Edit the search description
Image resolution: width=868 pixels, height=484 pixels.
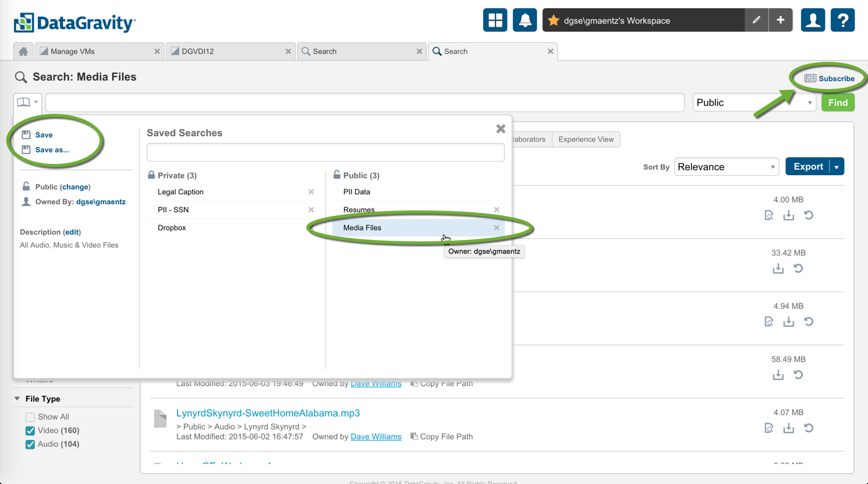pyautogui.click(x=72, y=232)
